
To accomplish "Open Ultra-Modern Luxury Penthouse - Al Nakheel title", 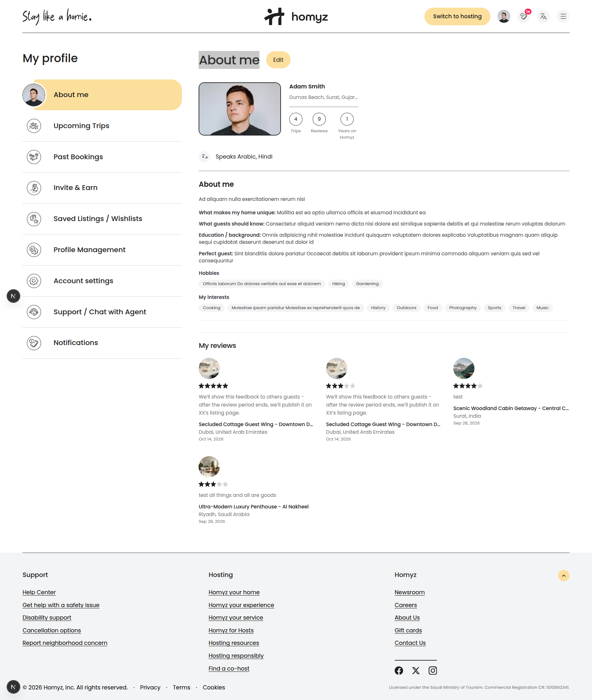I will click(253, 507).
